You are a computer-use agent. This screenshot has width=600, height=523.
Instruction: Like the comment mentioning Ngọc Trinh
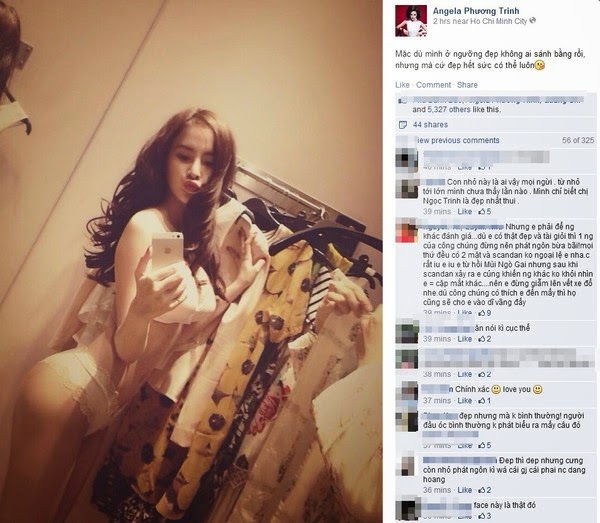tap(465, 212)
